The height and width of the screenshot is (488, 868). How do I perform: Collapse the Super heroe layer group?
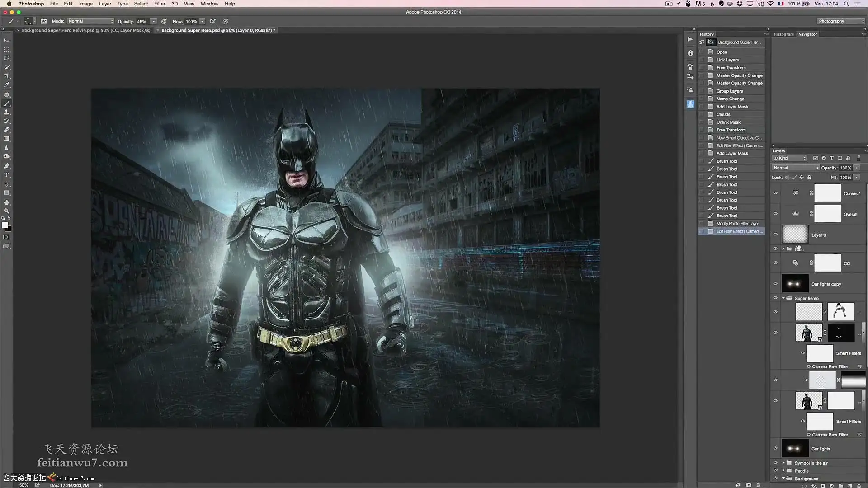pos(783,298)
